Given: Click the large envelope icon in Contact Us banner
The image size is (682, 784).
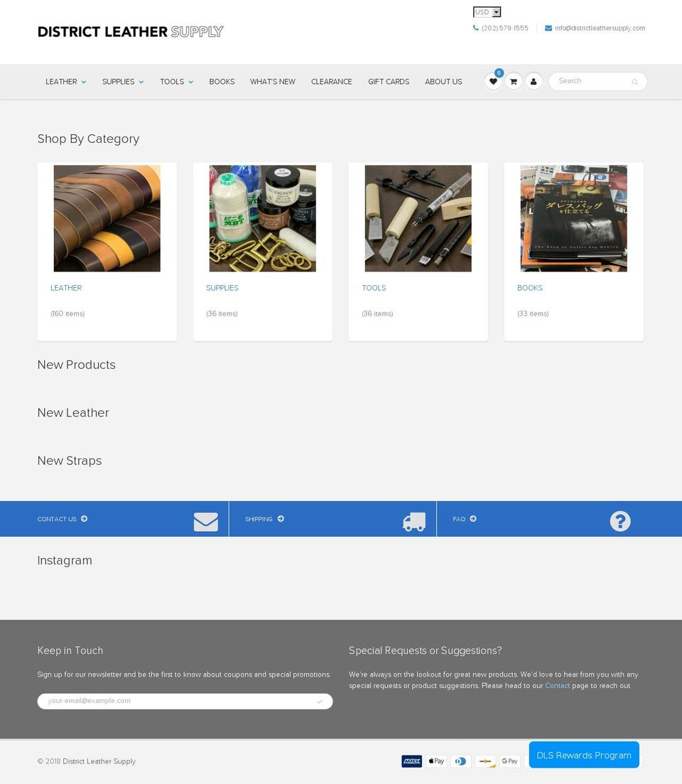Looking at the screenshot, I should (206, 522).
